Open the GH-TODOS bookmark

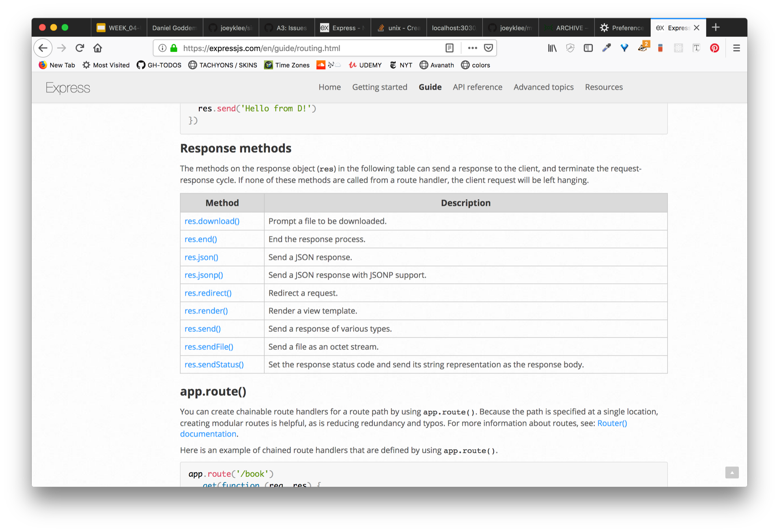click(x=159, y=65)
